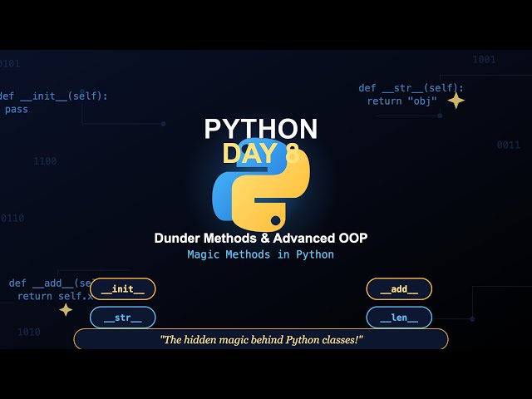Click the "1010" binary number

[x=29, y=332]
